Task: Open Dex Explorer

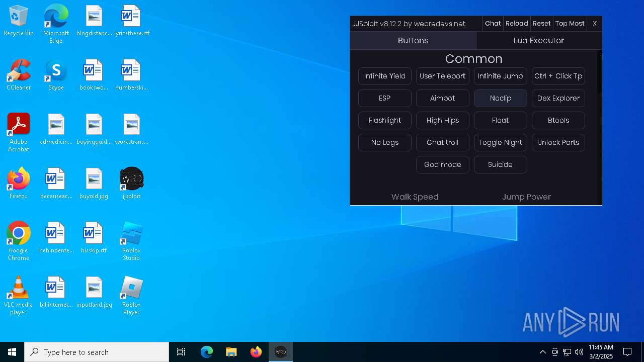Action: 558,98
